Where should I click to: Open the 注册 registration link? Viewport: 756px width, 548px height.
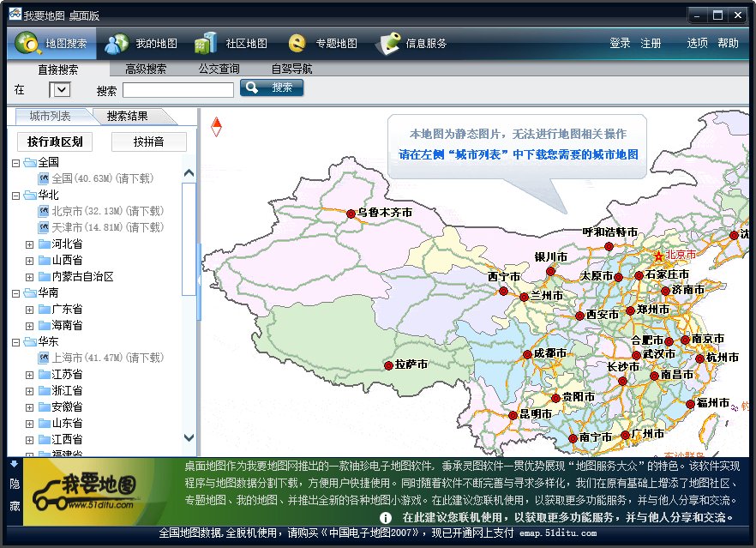click(651, 42)
